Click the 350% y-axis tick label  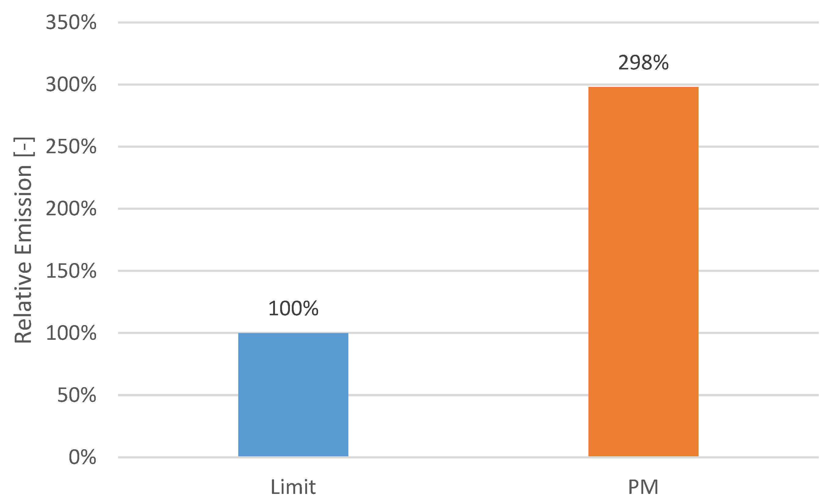(x=71, y=23)
